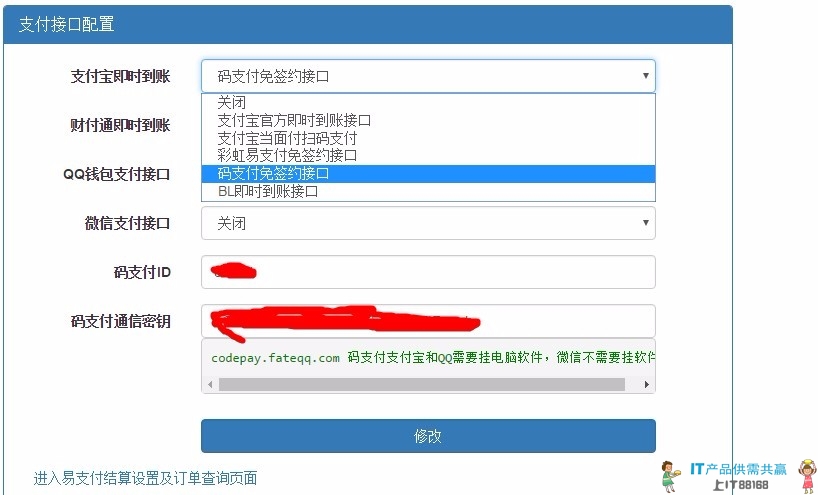Click the QQ钱包支付接口 label
This screenshot has width=818, height=495.
click(x=117, y=174)
